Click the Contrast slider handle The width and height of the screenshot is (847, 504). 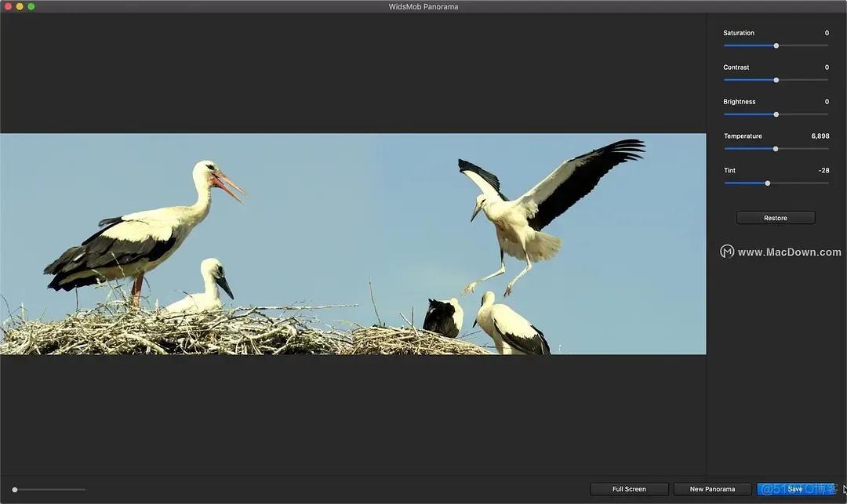(x=776, y=81)
